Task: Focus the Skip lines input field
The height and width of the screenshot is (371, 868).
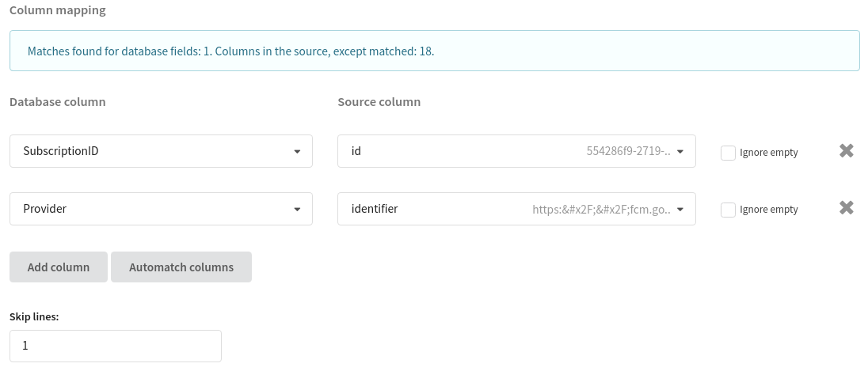Action: coord(116,346)
